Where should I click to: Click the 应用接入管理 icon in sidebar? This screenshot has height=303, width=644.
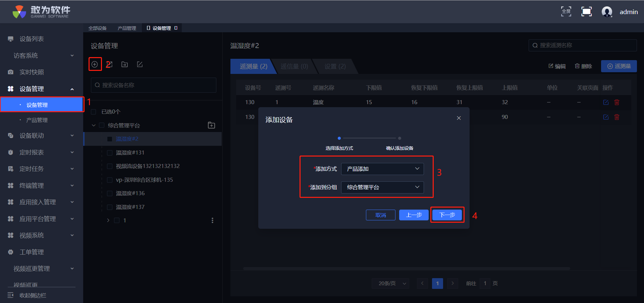pyautogui.click(x=11, y=202)
